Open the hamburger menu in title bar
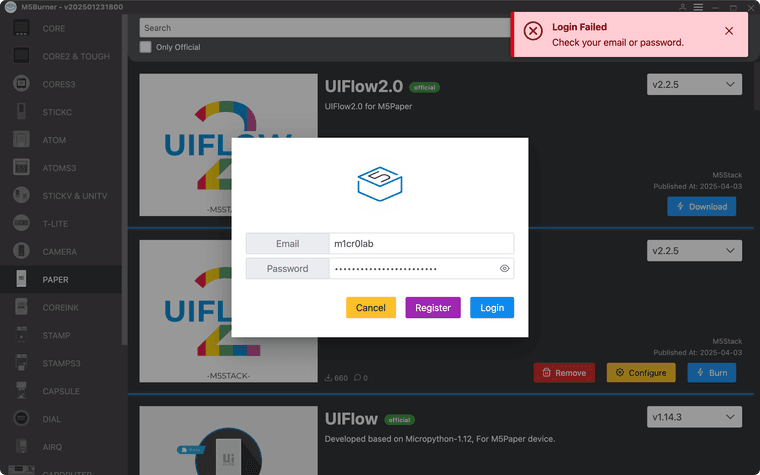760x475 pixels. click(698, 7)
